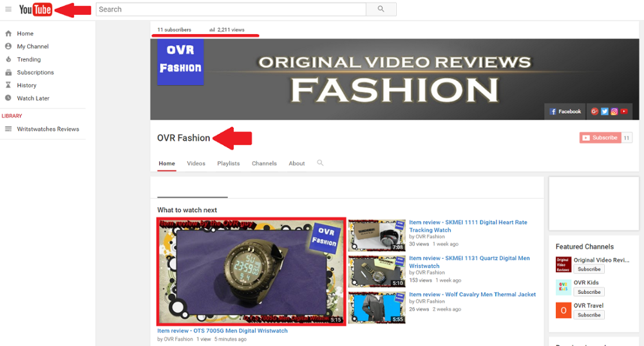Subscribe to OVR Kids channel
Screen dimensions: 644x346
click(589, 292)
